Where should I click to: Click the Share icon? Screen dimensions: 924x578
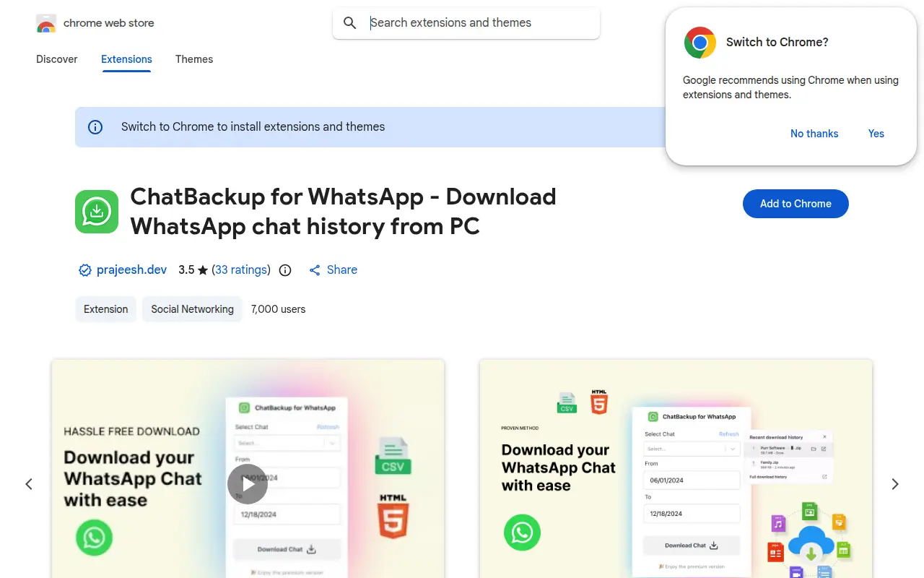click(x=315, y=270)
